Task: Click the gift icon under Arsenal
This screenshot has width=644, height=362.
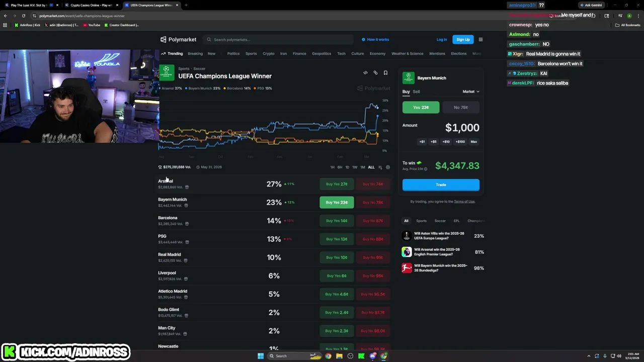Action: (x=187, y=187)
